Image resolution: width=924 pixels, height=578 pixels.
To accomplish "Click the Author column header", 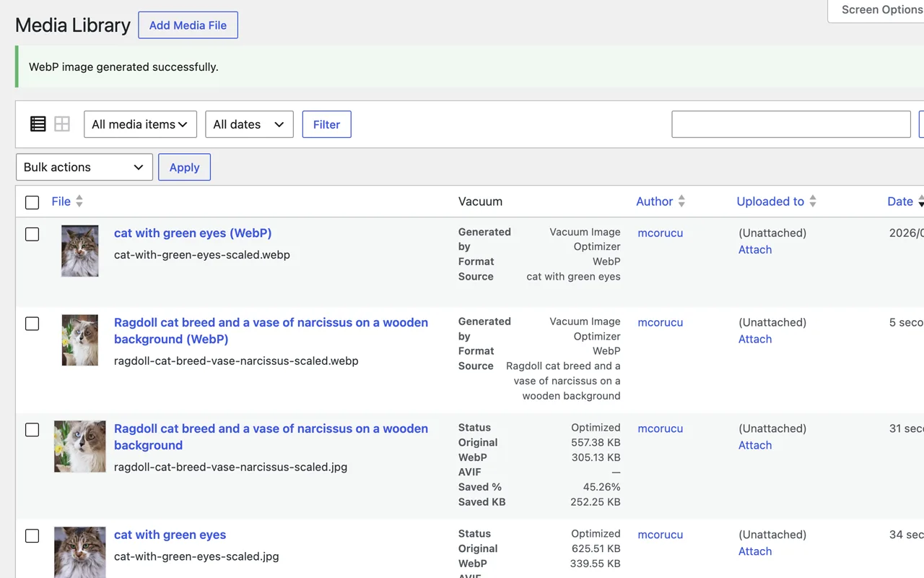I will point(655,202).
